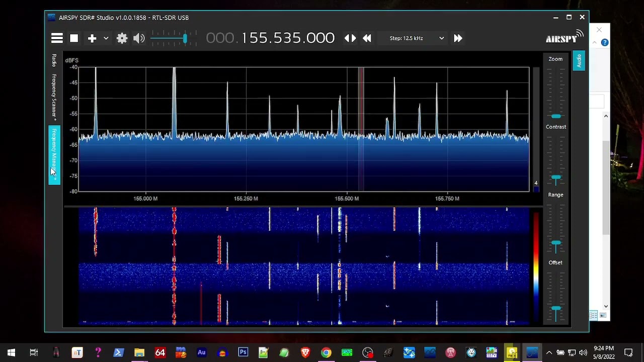644x362 pixels.
Task: Open the SSTV taskbar icon
Action: 492,352
